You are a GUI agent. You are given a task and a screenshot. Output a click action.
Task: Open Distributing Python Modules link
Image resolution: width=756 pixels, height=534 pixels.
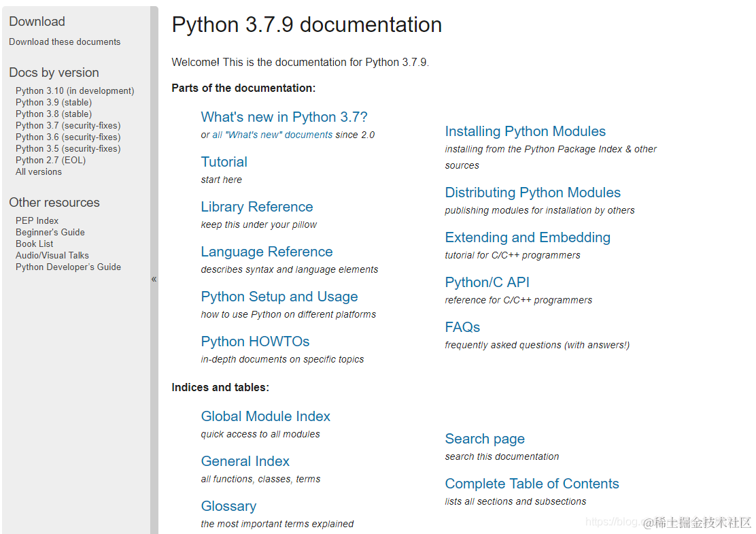533,193
